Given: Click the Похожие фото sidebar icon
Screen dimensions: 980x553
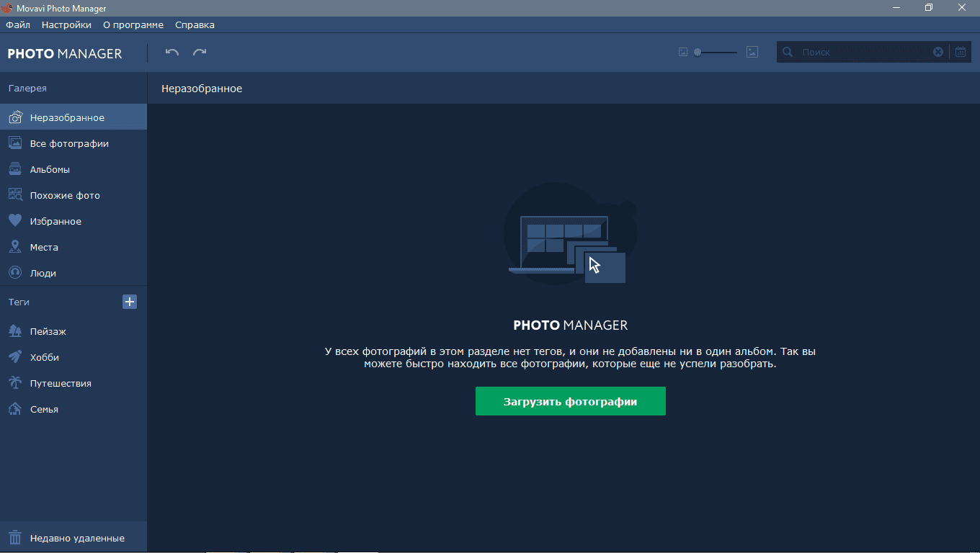Looking at the screenshot, I should 15,195.
